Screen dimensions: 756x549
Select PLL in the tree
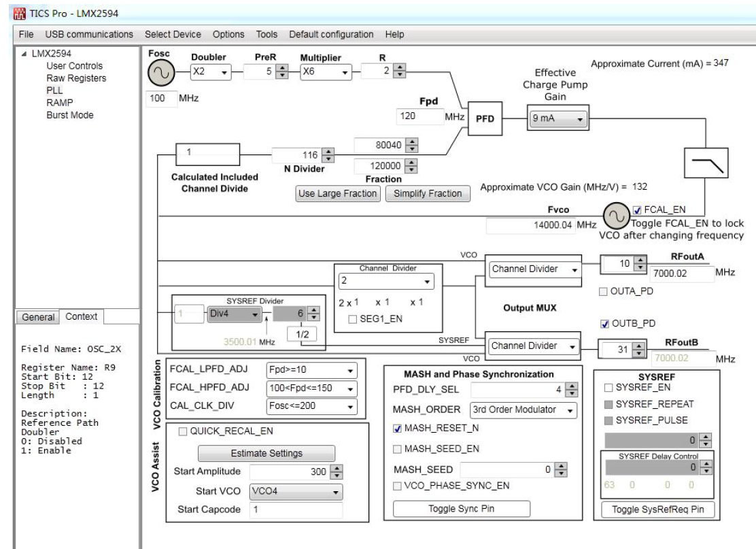pos(54,90)
